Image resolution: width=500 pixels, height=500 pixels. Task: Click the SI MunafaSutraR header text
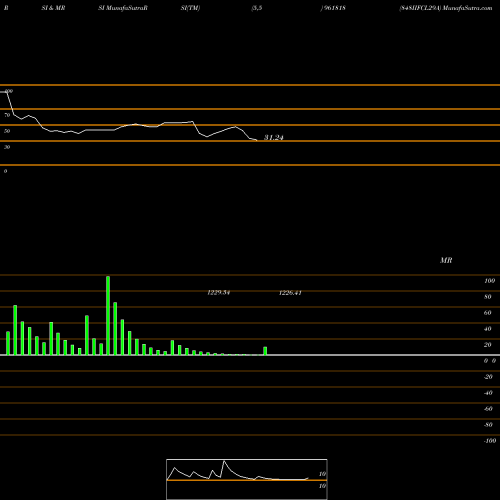point(123,8)
